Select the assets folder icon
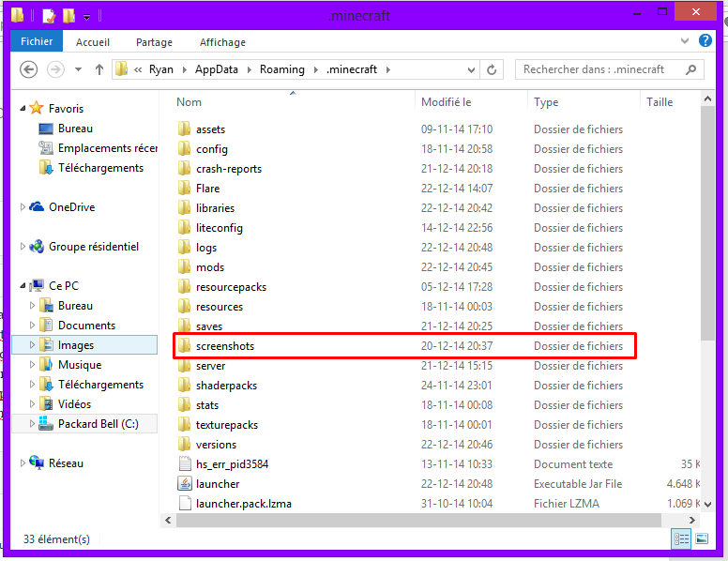Viewport: 728px width, 561px height. click(185, 129)
